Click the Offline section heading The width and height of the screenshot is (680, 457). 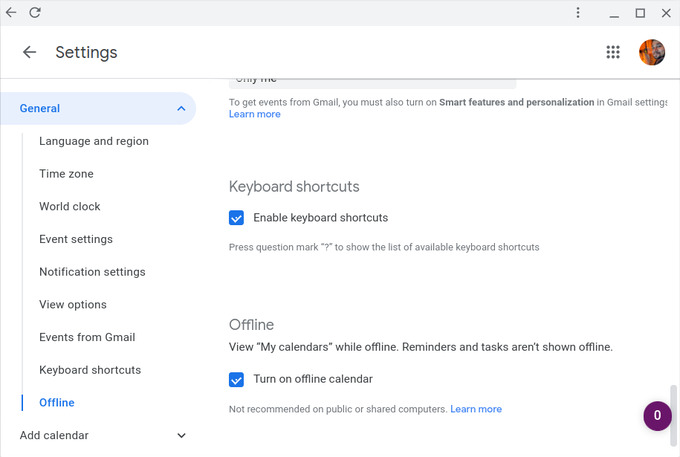252,325
